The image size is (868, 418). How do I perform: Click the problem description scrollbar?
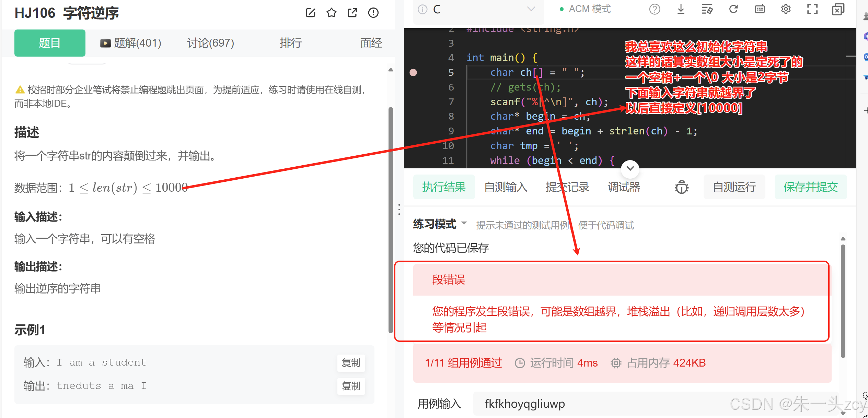tap(390, 219)
